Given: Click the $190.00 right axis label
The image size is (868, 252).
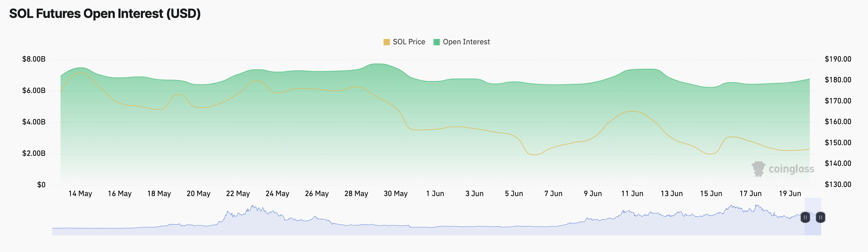Looking at the screenshot, I should pyautogui.click(x=838, y=59).
